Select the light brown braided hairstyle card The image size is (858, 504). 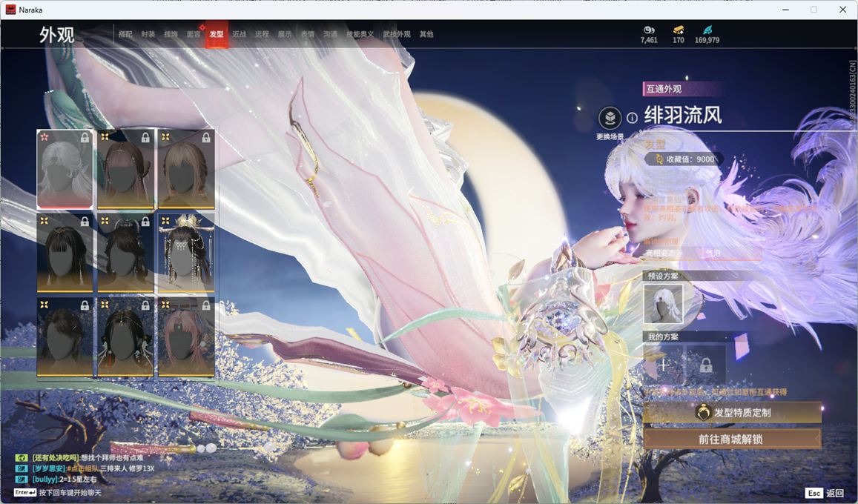186,170
